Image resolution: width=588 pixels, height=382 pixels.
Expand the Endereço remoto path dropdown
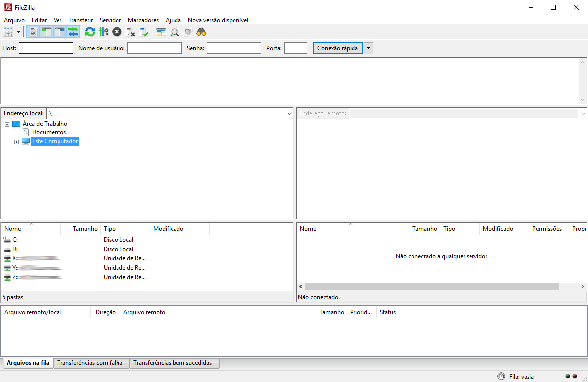pyautogui.click(x=583, y=113)
